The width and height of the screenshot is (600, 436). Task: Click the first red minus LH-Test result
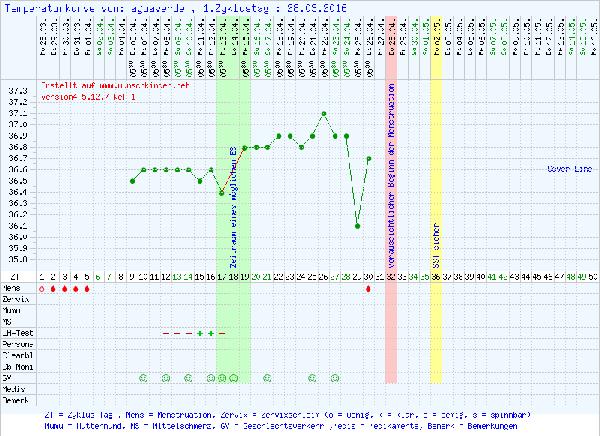click(166, 333)
